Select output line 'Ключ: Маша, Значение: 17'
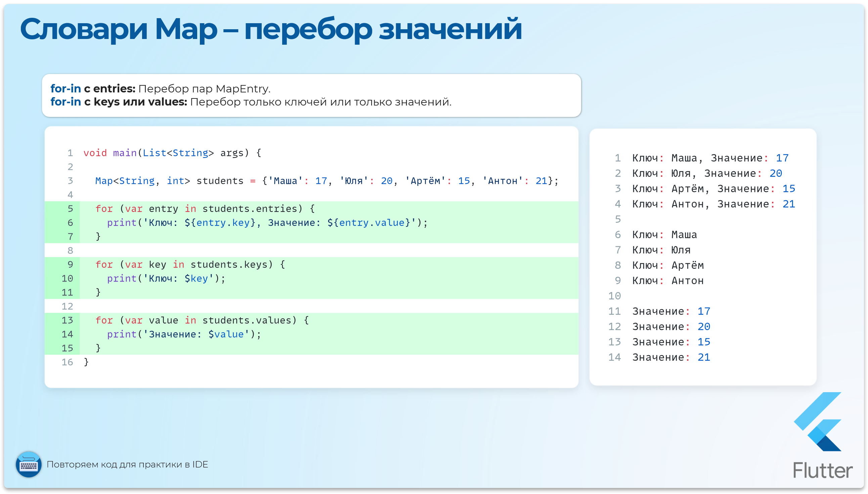Screen dimensions: 868x494 click(x=710, y=157)
